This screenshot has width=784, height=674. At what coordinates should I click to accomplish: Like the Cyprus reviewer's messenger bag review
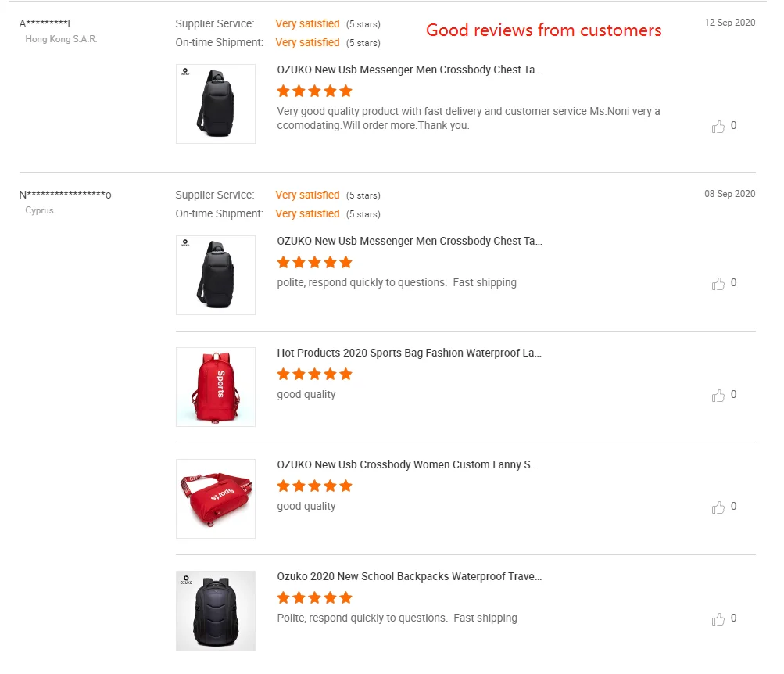(718, 284)
